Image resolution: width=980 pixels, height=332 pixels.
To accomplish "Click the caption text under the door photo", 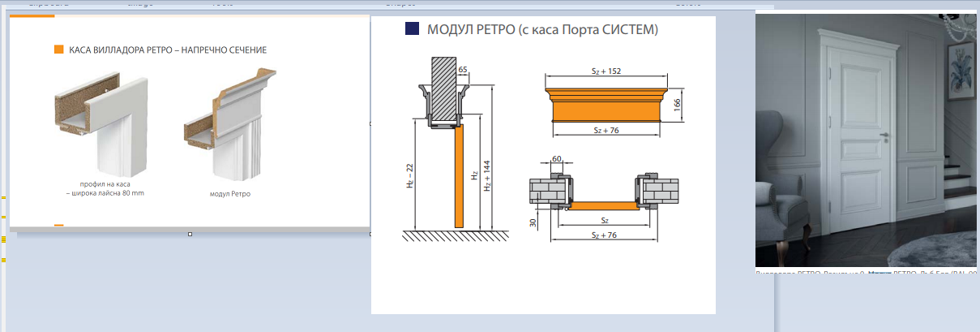I will (867, 274).
